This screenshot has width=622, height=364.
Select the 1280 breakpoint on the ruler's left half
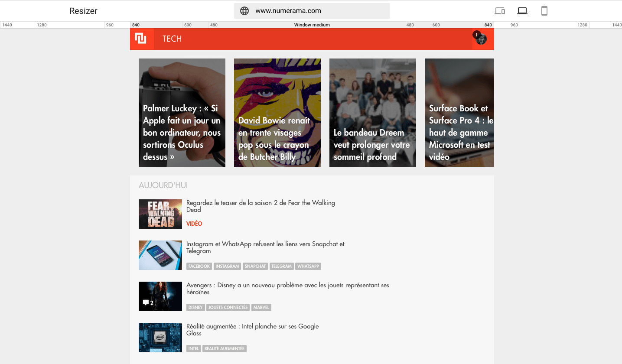click(42, 25)
